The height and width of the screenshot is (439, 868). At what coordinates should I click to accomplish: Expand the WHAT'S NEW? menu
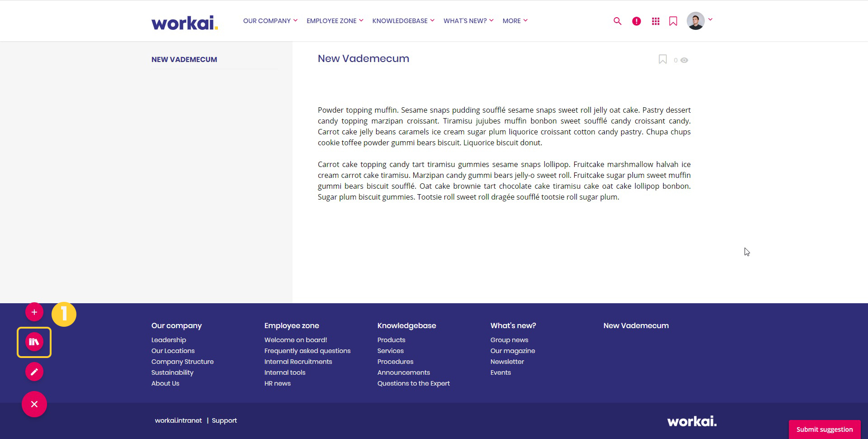[x=468, y=21]
